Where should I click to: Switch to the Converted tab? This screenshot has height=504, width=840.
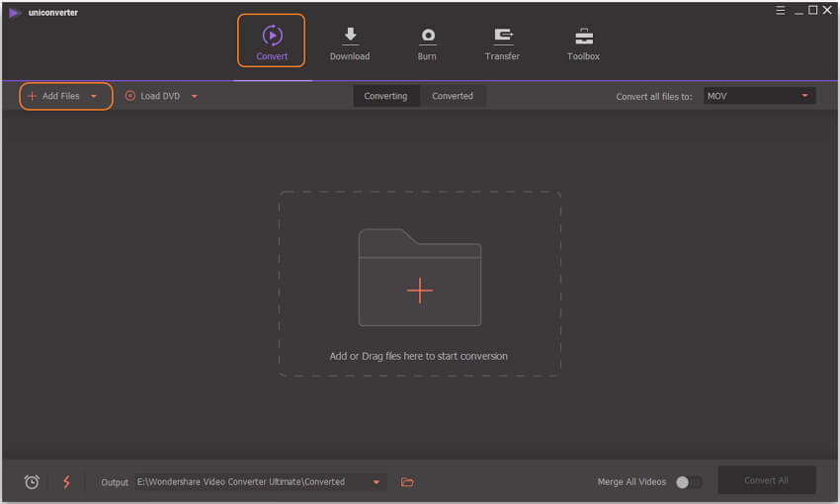pos(453,96)
